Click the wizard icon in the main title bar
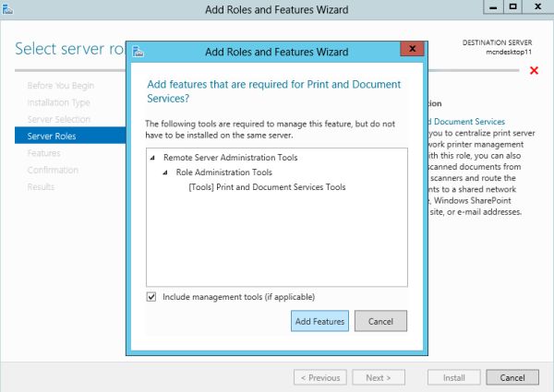This screenshot has height=392, width=554. (x=7, y=9)
